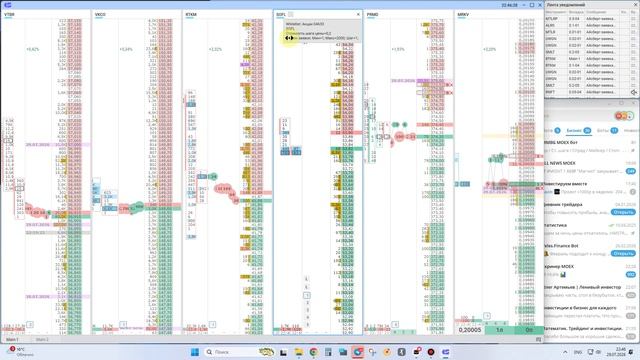640x360 pixels.
Task: Select the PRMD order book column header
Action: coord(372,14)
